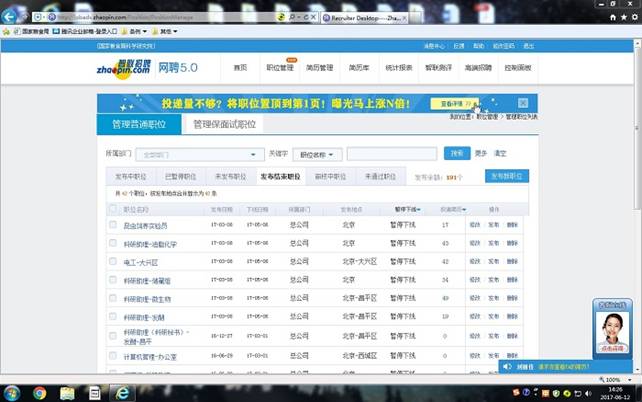Click the zhaopin.com logo
This screenshot has width=642, height=402.
coord(124,67)
